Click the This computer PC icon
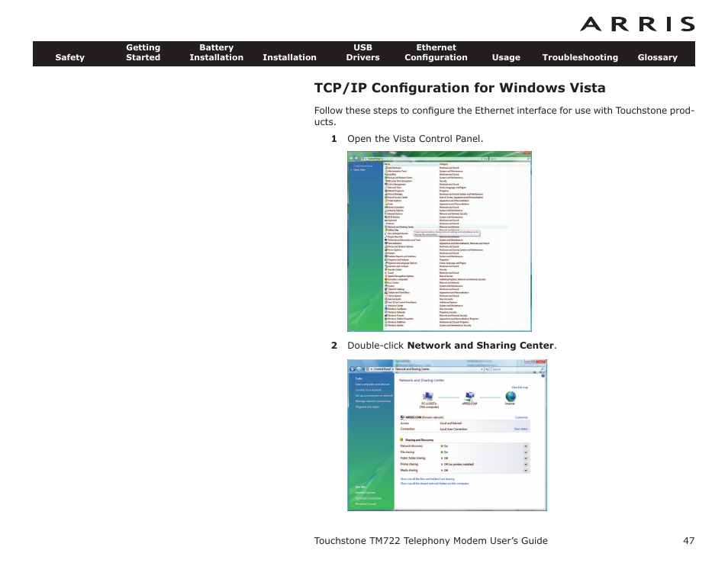728x563 pixels. coord(428,397)
